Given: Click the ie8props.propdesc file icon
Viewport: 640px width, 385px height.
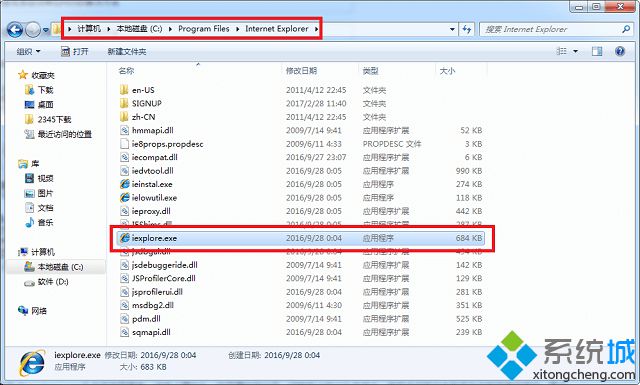Looking at the screenshot, I should click(124, 144).
